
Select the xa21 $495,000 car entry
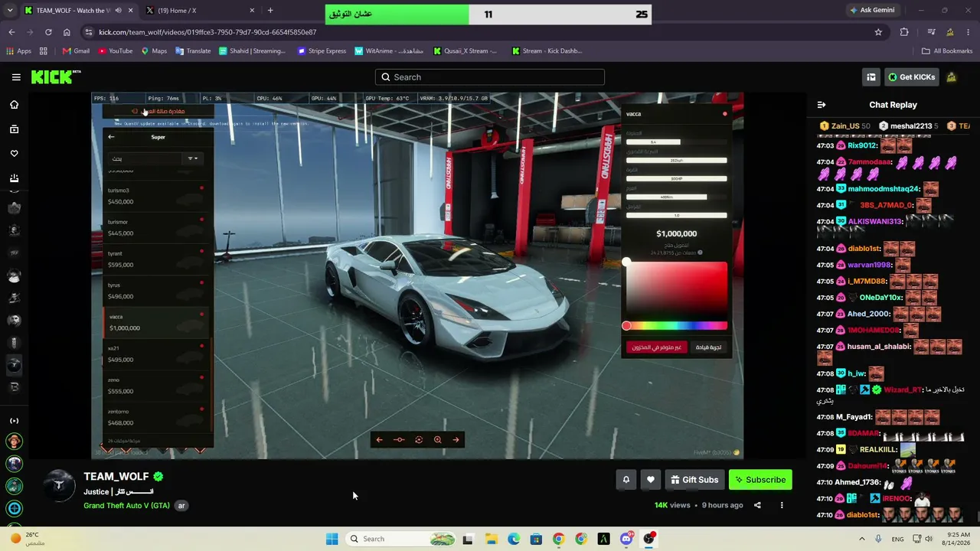click(156, 354)
